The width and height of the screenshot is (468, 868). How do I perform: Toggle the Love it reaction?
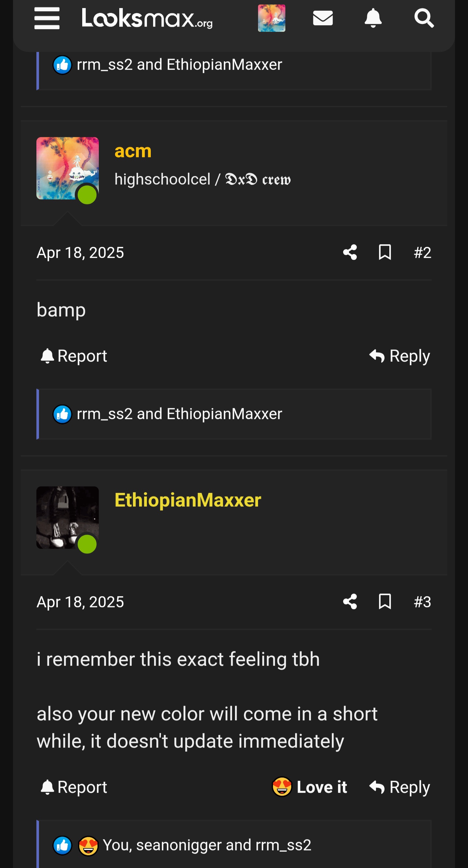[x=309, y=787]
